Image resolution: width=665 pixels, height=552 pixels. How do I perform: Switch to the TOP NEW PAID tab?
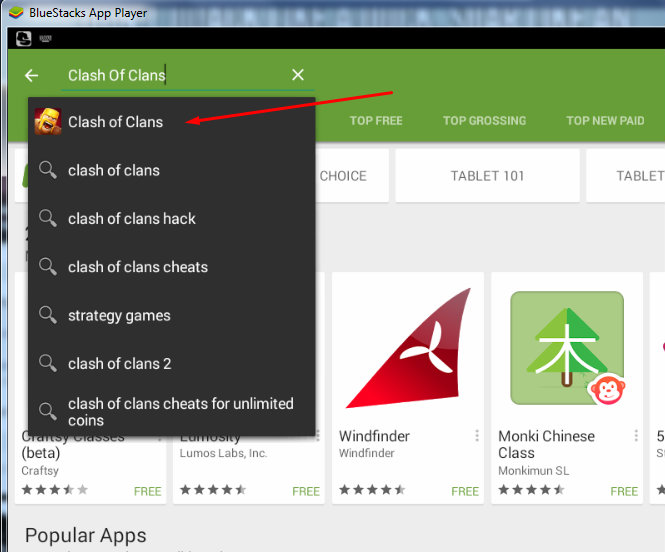[x=605, y=121]
